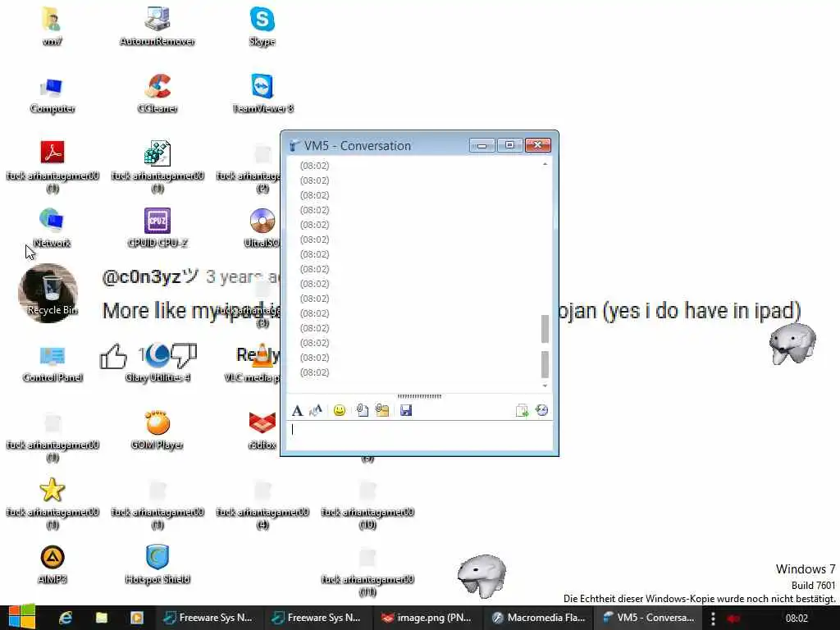
Task: Select the CPUID CPU-Z desktop icon
Action: point(157,228)
